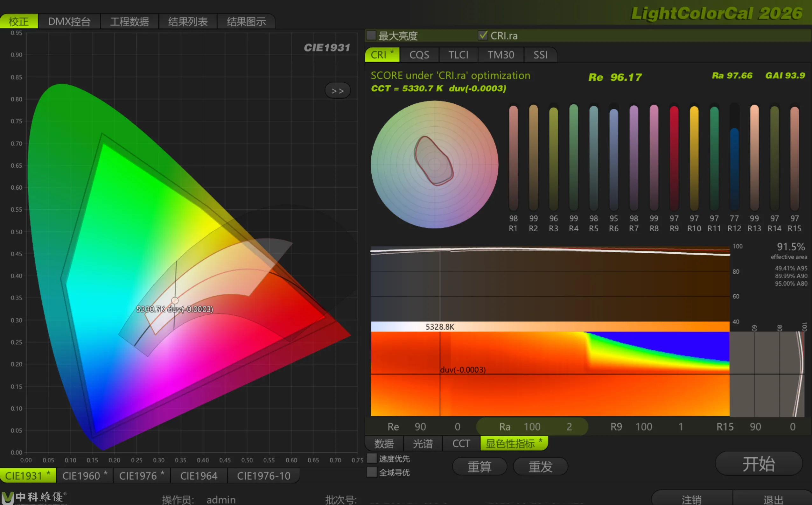Click the R2 color bar
812x505 pixels.
click(534, 158)
